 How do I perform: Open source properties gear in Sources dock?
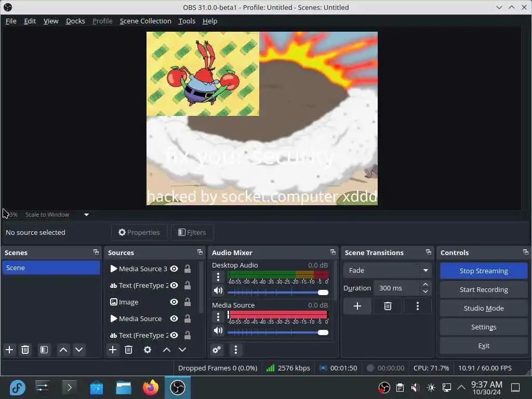pyautogui.click(x=148, y=350)
